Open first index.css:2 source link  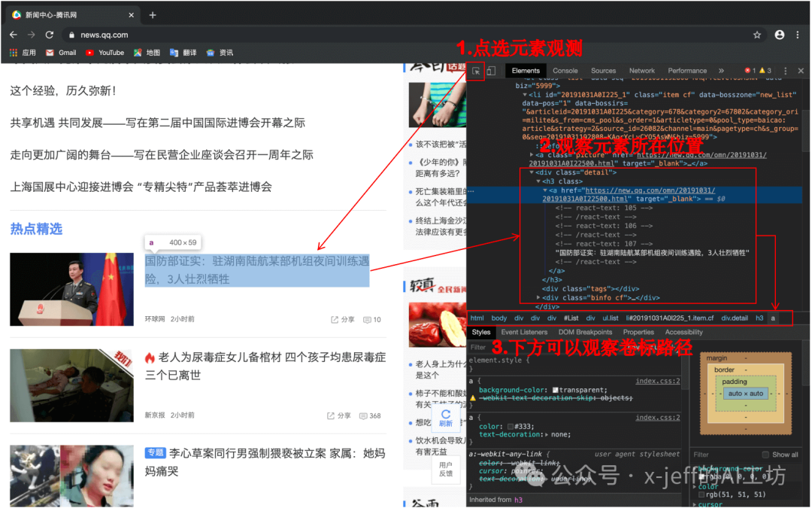tap(658, 382)
